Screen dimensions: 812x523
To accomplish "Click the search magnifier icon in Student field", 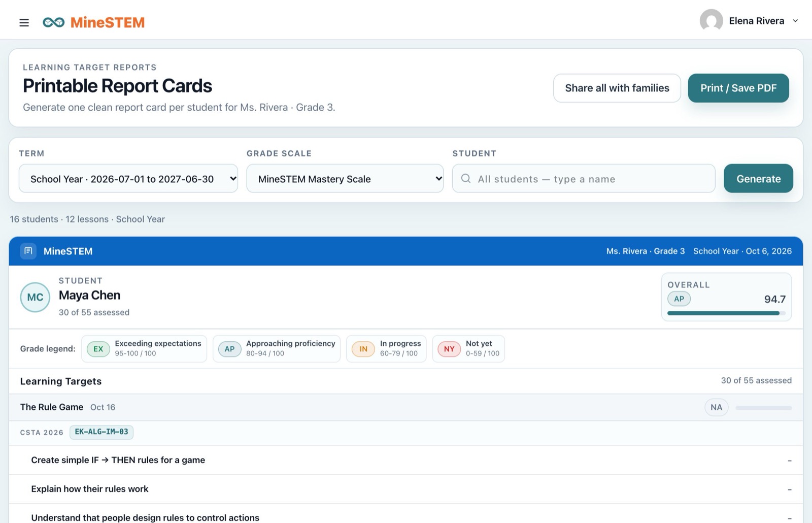I will pos(465,178).
